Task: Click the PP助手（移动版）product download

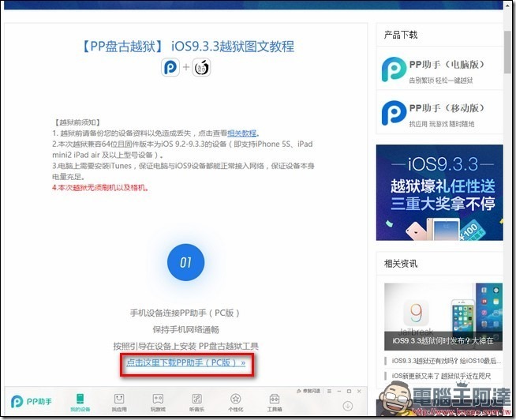Action: (439, 113)
